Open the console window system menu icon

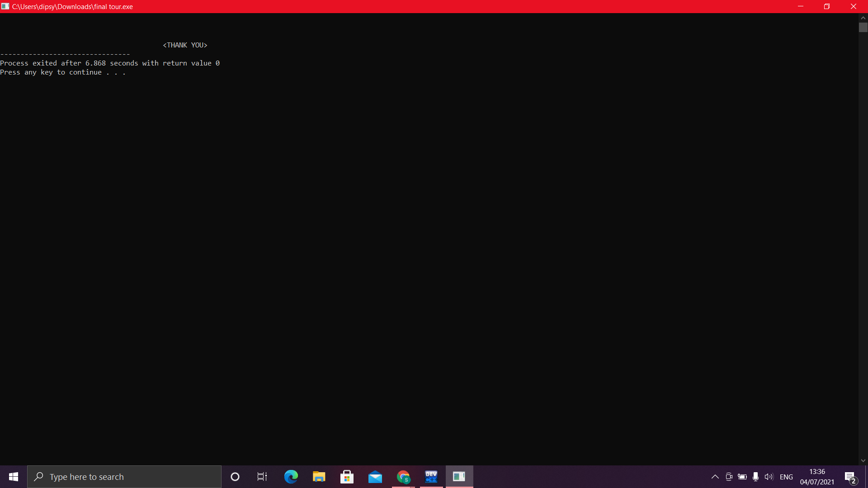click(x=5, y=6)
